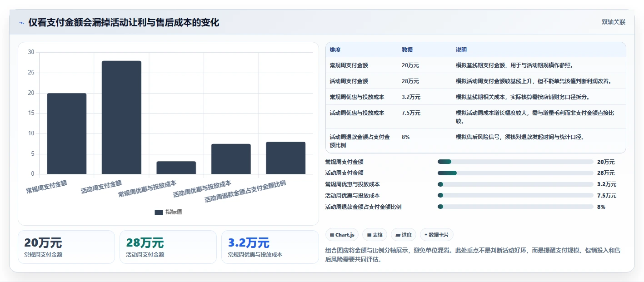Click the 数据 table column header

[407, 50]
